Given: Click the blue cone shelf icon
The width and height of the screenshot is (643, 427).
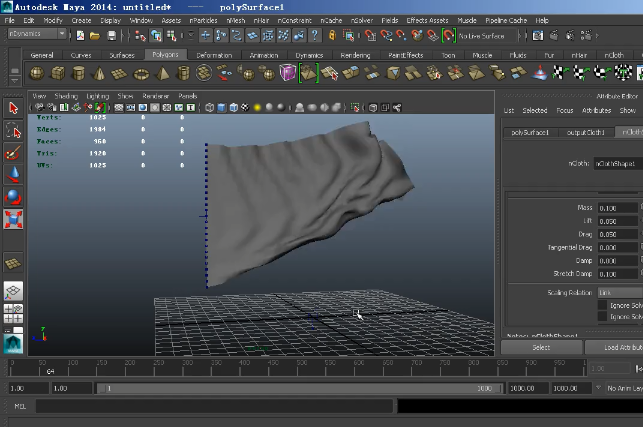Looking at the screenshot, I should pos(539,73).
